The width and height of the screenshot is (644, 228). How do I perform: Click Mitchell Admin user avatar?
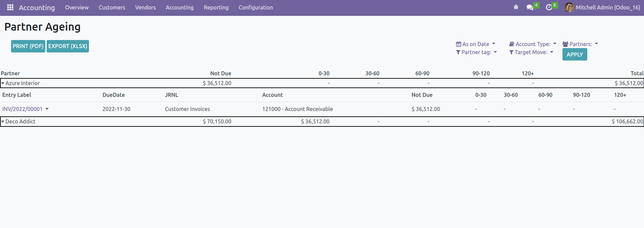(569, 7)
